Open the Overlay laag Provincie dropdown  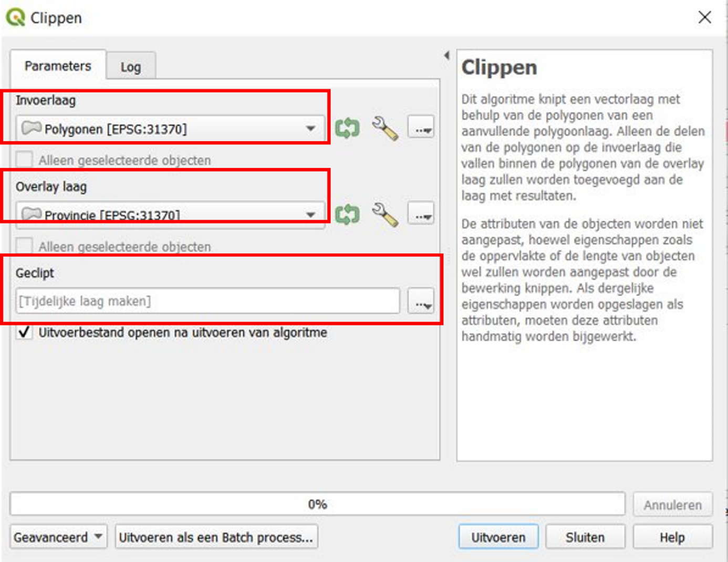pyautogui.click(x=171, y=215)
